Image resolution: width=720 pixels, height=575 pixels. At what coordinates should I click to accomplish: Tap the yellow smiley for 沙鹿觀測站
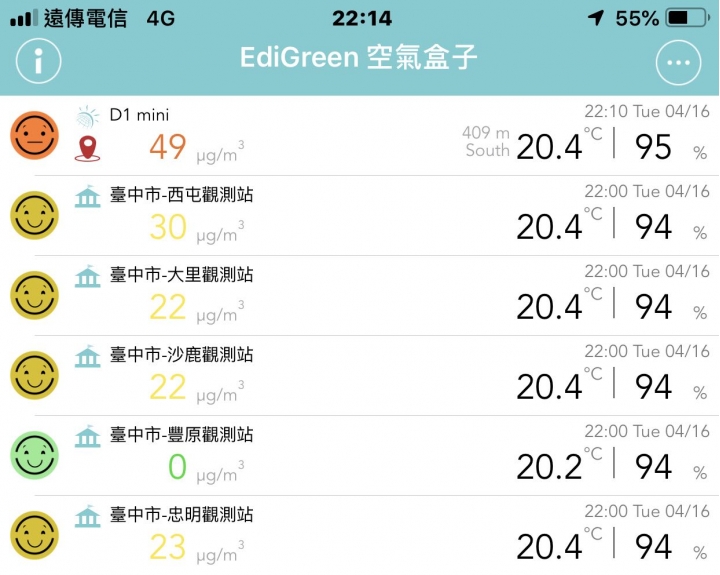[x=34, y=375]
